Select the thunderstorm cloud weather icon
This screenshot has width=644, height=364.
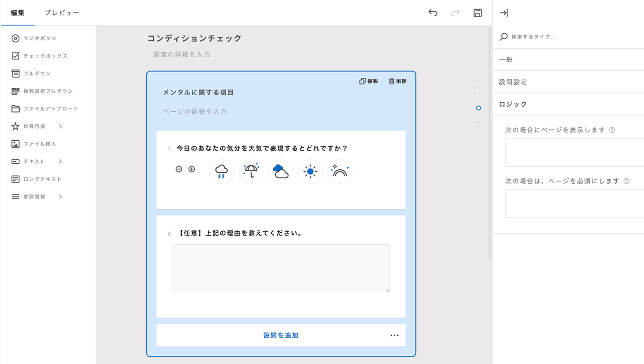pyautogui.click(x=221, y=171)
